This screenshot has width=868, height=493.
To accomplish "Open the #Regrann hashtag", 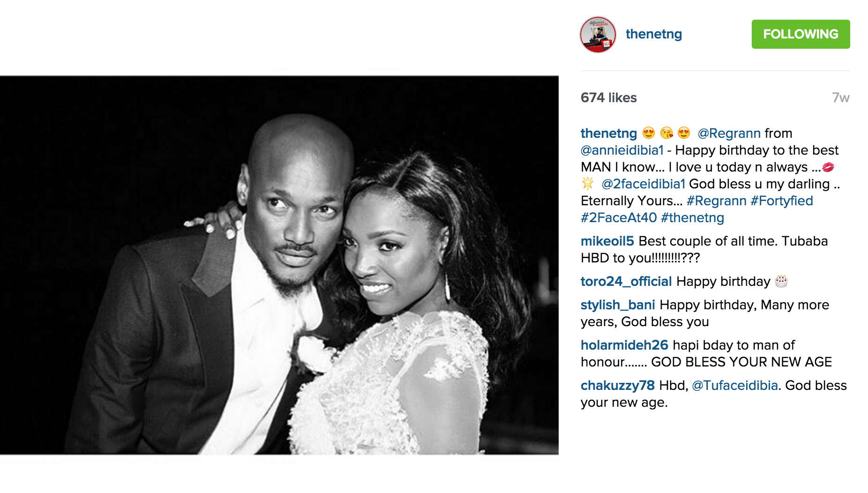I will tap(716, 201).
